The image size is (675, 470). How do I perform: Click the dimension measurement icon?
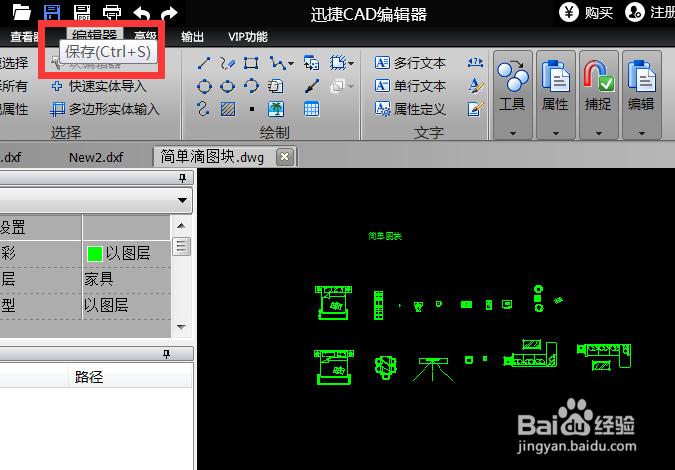475,63
